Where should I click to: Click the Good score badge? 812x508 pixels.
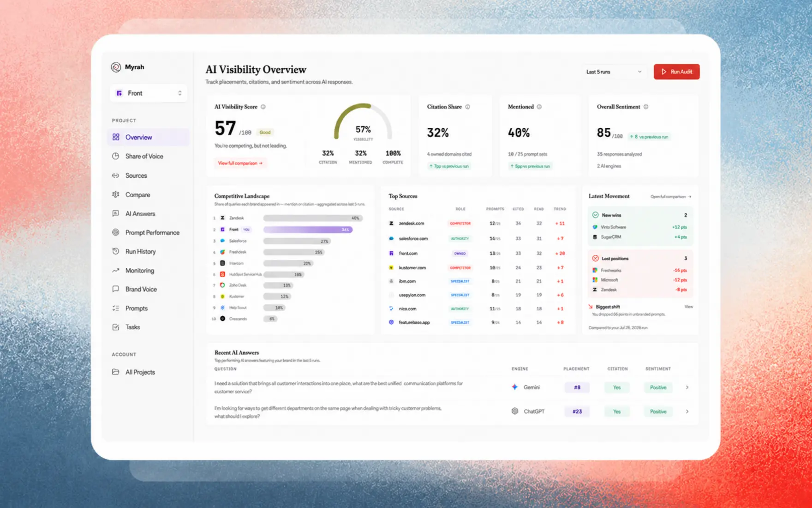pyautogui.click(x=265, y=133)
